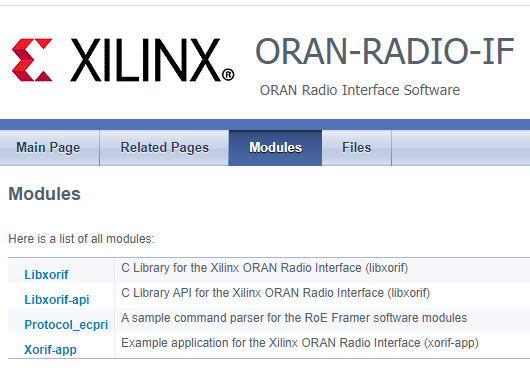Click 'Example application for the Xilinx ORAN Radio Interface' description
530x370 pixels.
click(300, 343)
